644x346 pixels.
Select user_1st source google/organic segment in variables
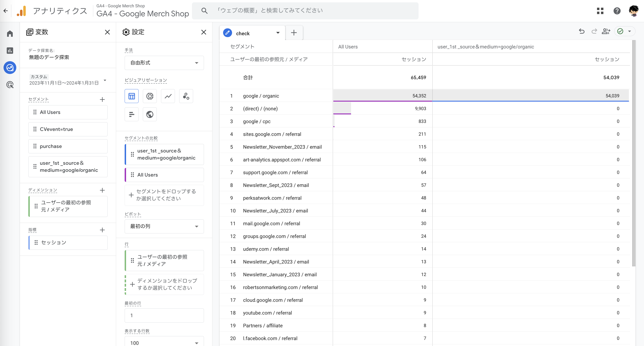click(x=68, y=167)
